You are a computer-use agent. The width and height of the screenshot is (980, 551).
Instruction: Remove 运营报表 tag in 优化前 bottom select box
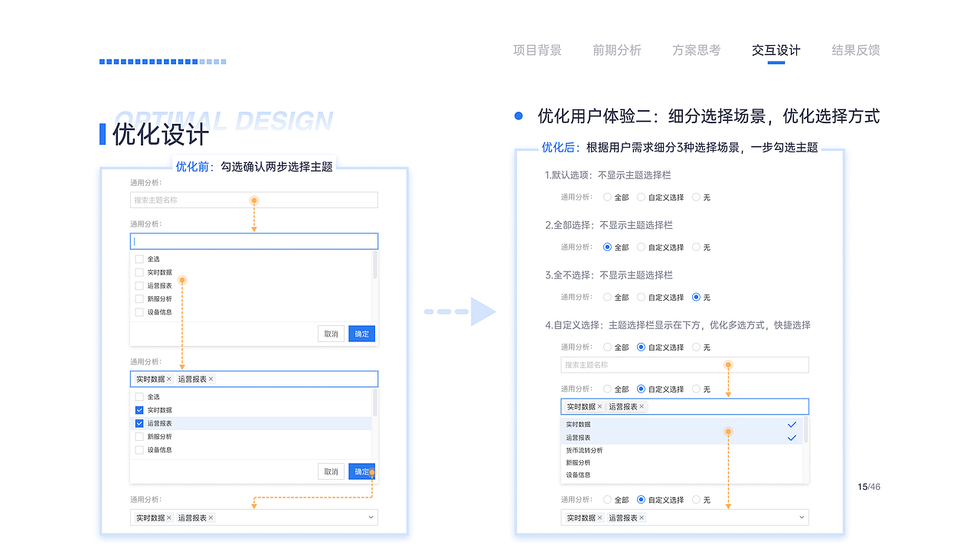211,518
